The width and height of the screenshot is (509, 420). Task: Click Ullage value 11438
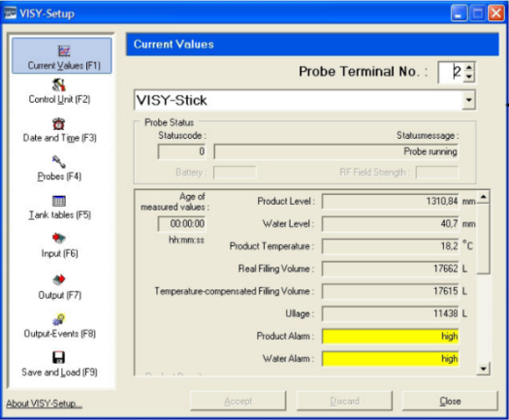(x=390, y=313)
